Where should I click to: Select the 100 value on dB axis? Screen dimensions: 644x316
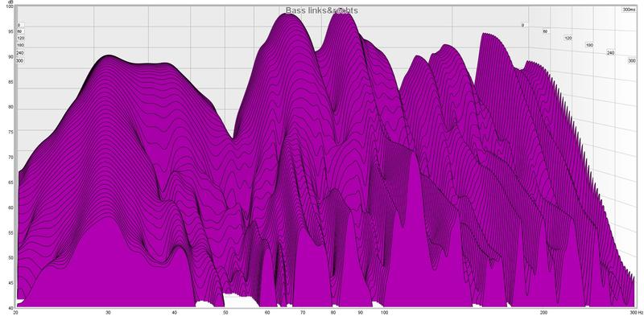click(x=10, y=7)
